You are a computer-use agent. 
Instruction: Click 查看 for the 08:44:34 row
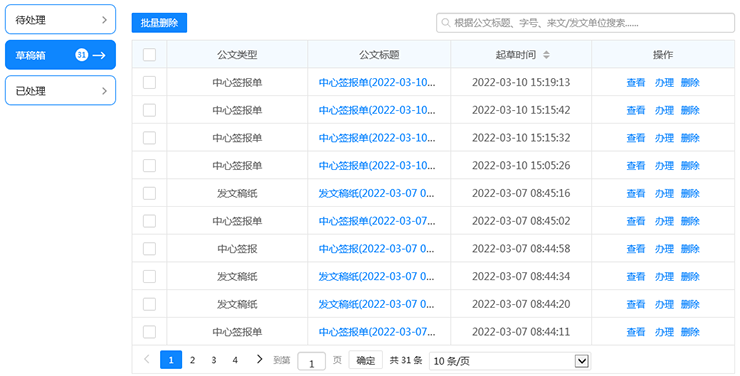[x=636, y=276]
